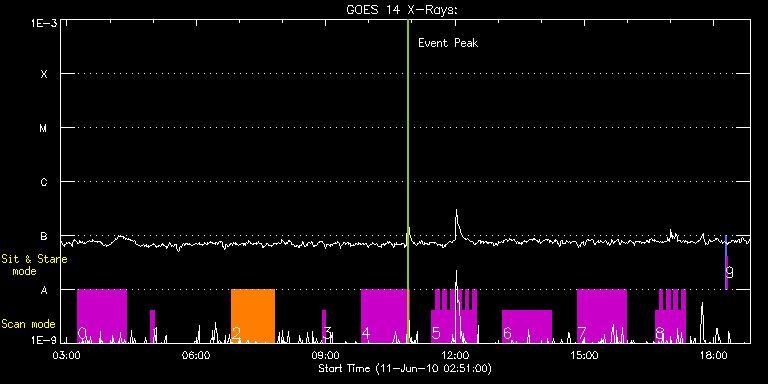Click the 1E-3 axis top label
Screen dimensions: 768x384
(x=44, y=23)
